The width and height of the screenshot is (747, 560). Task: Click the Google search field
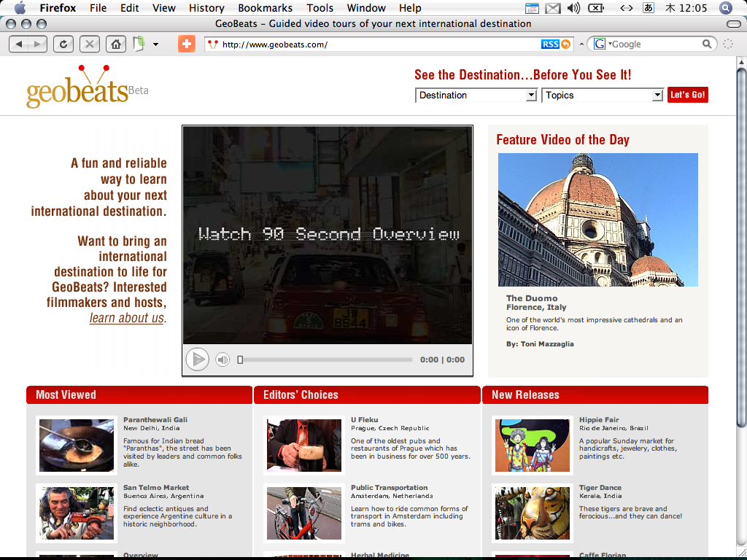click(656, 44)
